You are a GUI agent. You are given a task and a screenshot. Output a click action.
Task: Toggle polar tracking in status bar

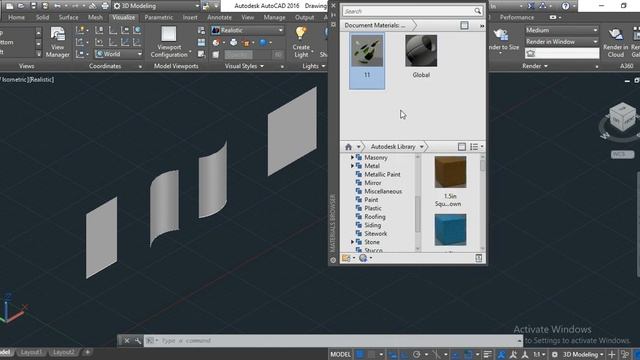click(x=417, y=354)
